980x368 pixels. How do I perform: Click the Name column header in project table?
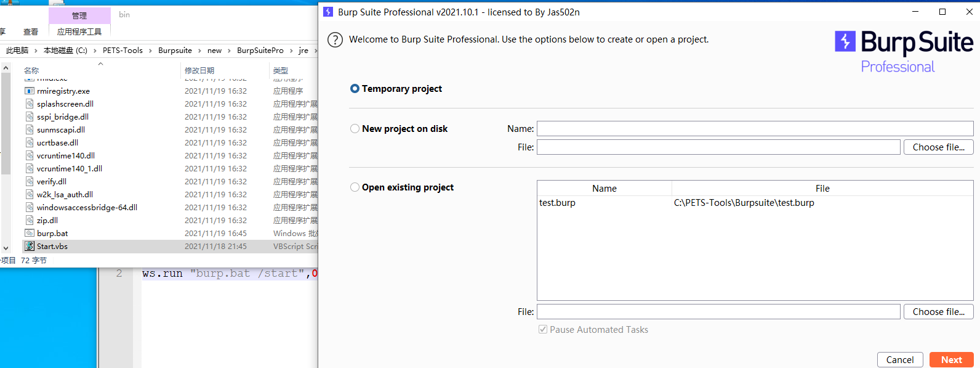click(x=604, y=189)
